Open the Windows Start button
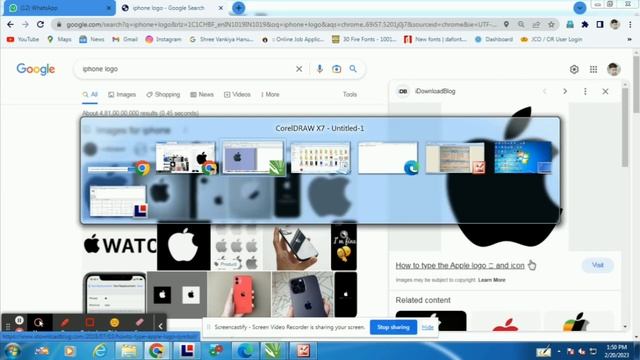This screenshot has width=640, height=360. click(11, 351)
